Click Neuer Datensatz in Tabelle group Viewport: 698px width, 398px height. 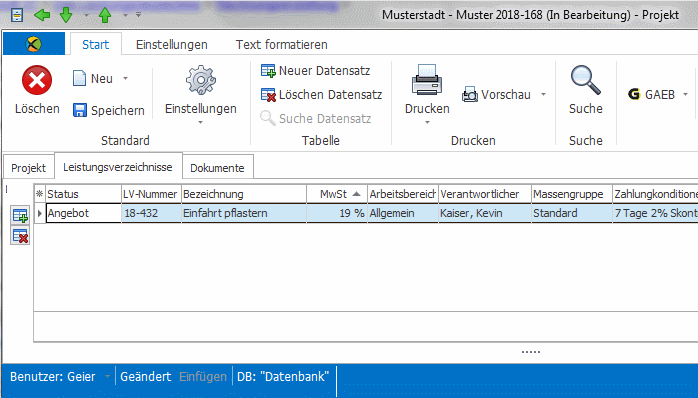click(x=316, y=71)
